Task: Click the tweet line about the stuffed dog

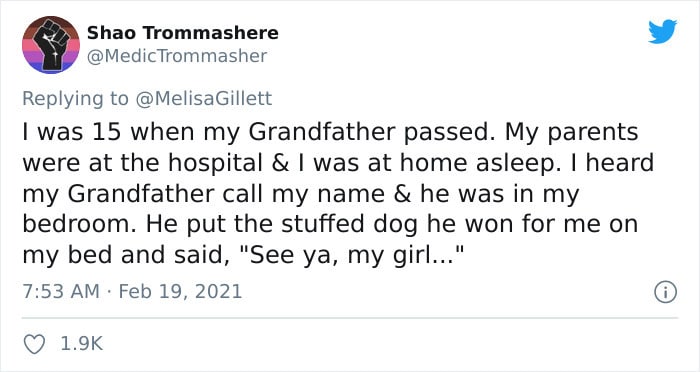Action: (330, 224)
